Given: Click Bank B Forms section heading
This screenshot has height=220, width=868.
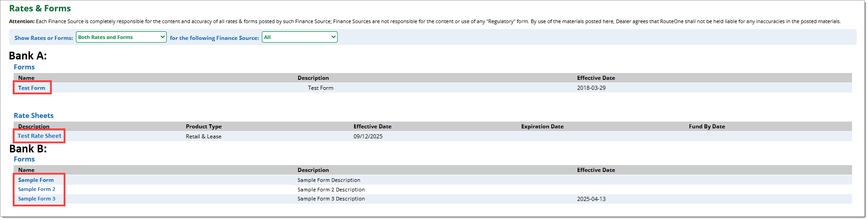Looking at the screenshot, I should pyautogui.click(x=24, y=159).
